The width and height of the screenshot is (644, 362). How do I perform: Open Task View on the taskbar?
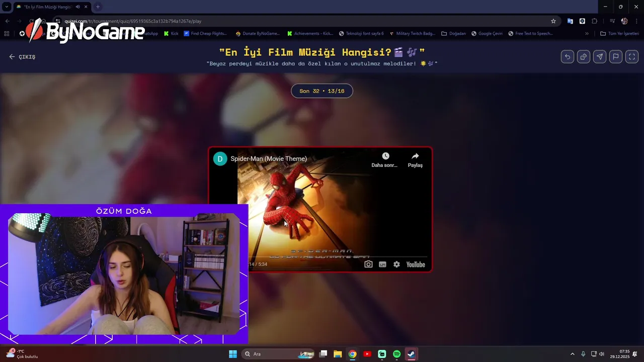click(x=324, y=354)
